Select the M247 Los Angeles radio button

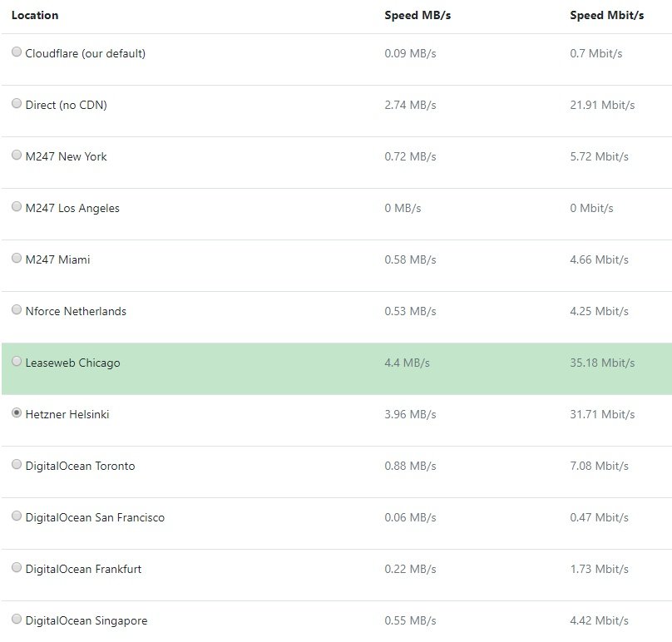17,206
